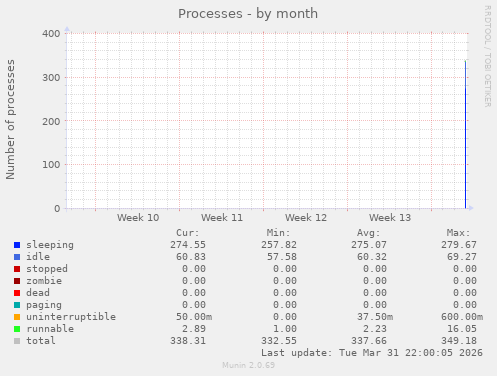
Task: Click the 'Week 12' axis label
Action: point(306,218)
